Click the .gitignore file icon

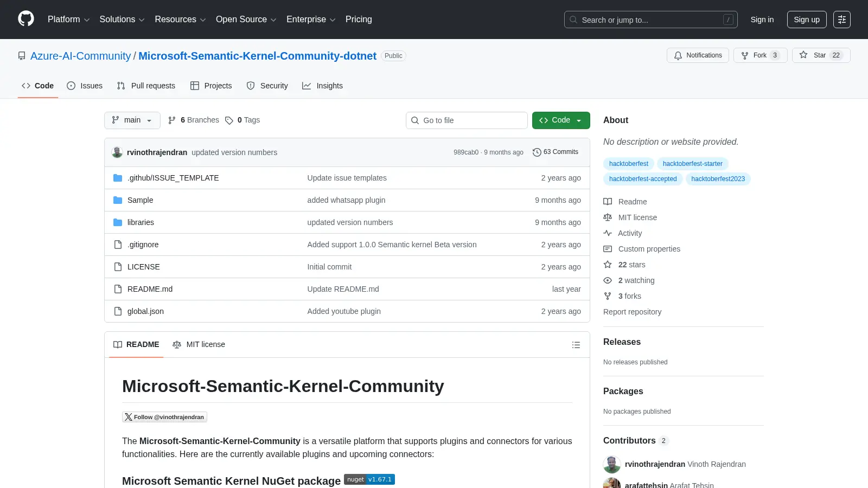click(118, 245)
